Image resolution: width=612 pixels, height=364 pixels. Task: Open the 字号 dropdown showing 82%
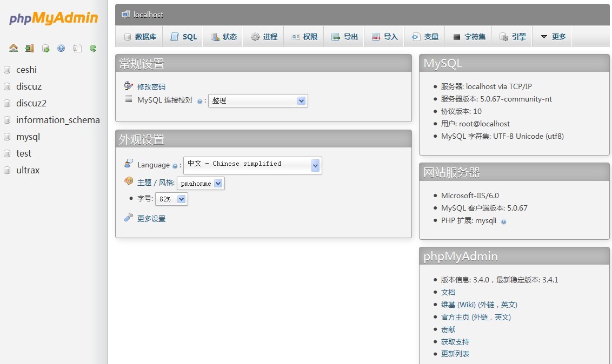coord(171,199)
